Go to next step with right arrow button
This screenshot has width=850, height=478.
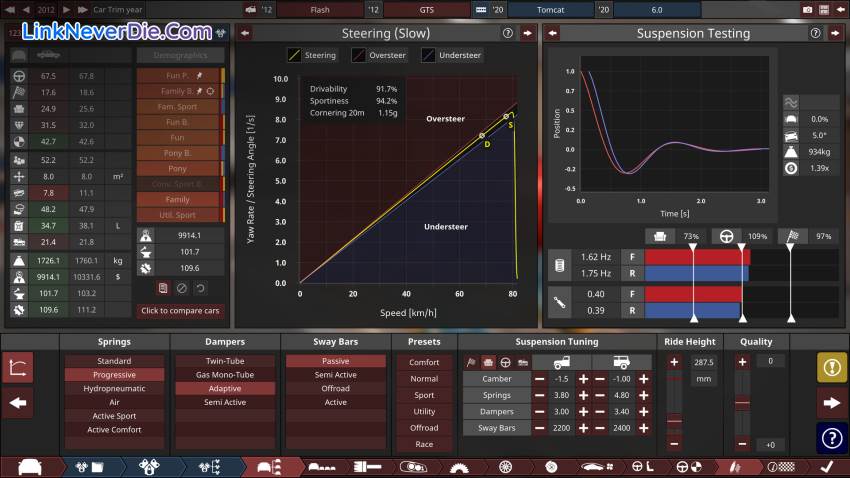(832, 403)
